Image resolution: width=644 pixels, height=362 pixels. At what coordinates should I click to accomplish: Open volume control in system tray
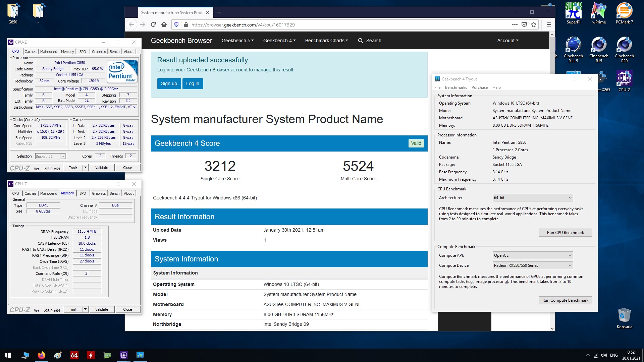[x=604, y=355]
